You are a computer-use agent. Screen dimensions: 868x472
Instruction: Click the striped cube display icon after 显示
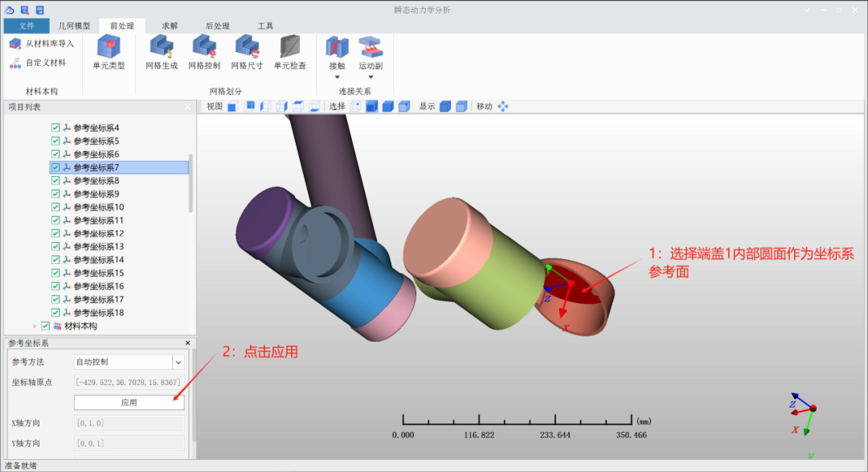[461, 106]
